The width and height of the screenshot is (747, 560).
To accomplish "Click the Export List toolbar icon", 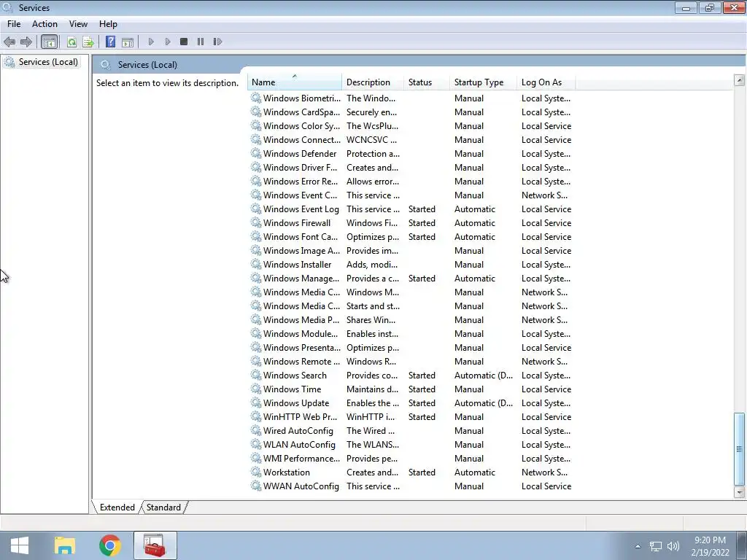I will (88, 42).
